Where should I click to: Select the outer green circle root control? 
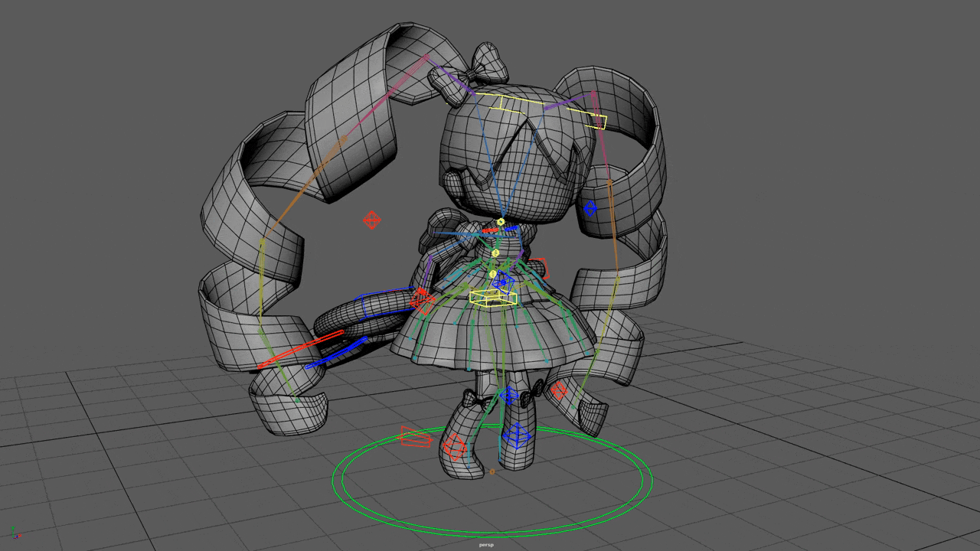[x=492, y=481]
